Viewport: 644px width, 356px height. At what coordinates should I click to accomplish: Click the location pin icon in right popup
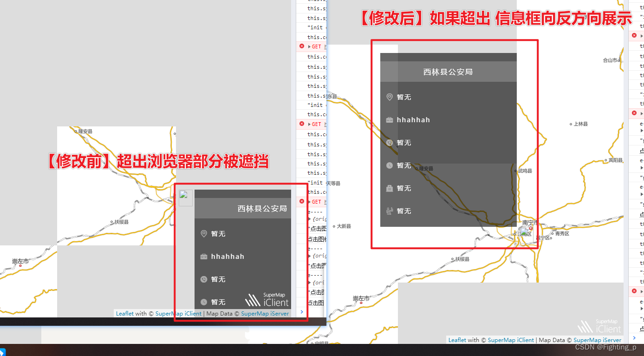(390, 97)
